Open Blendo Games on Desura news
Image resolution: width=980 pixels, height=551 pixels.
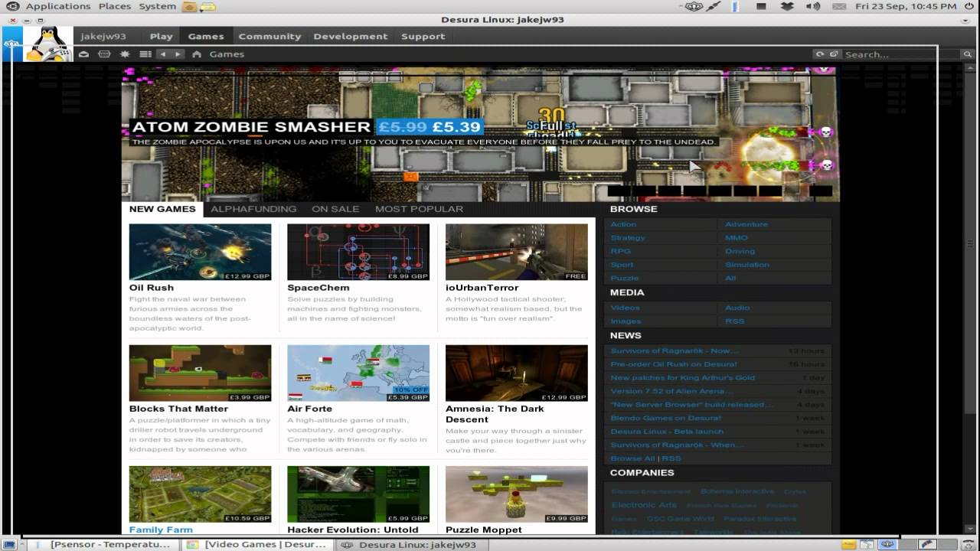click(x=665, y=418)
